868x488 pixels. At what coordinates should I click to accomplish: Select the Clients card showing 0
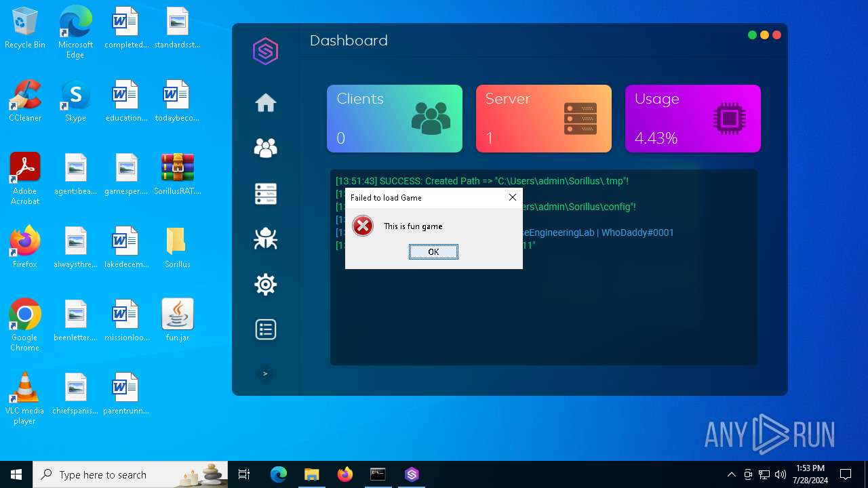pos(395,119)
